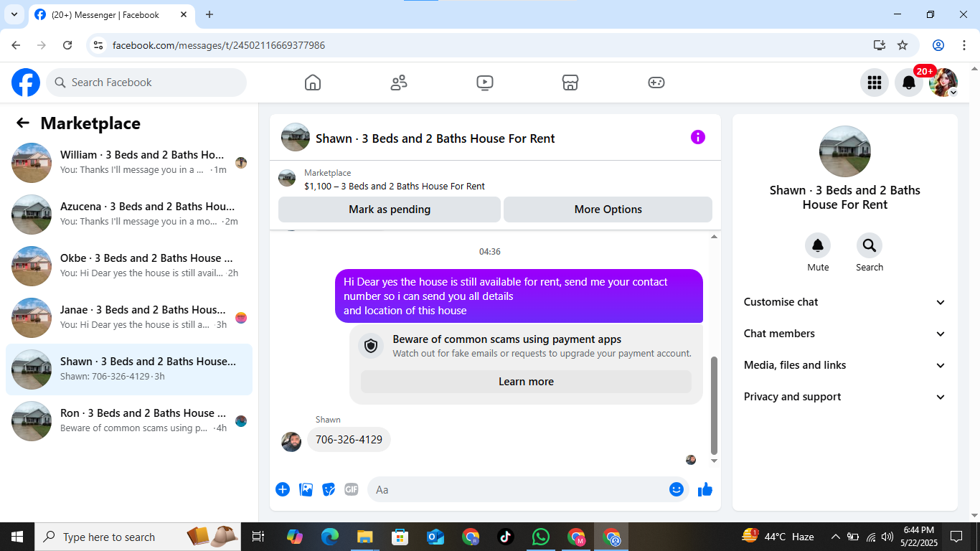
Task: Open William conversation in chat list
Action: (x=129, y=163)
